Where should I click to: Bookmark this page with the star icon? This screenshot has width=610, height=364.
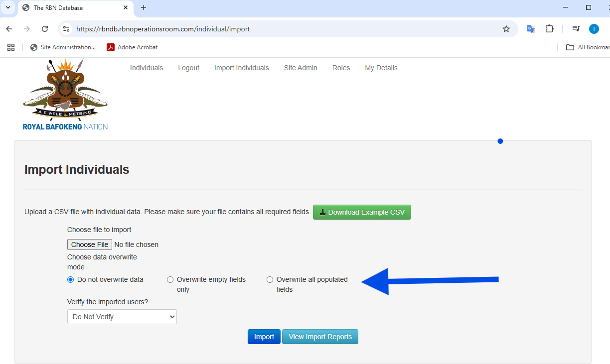[506, 29]
